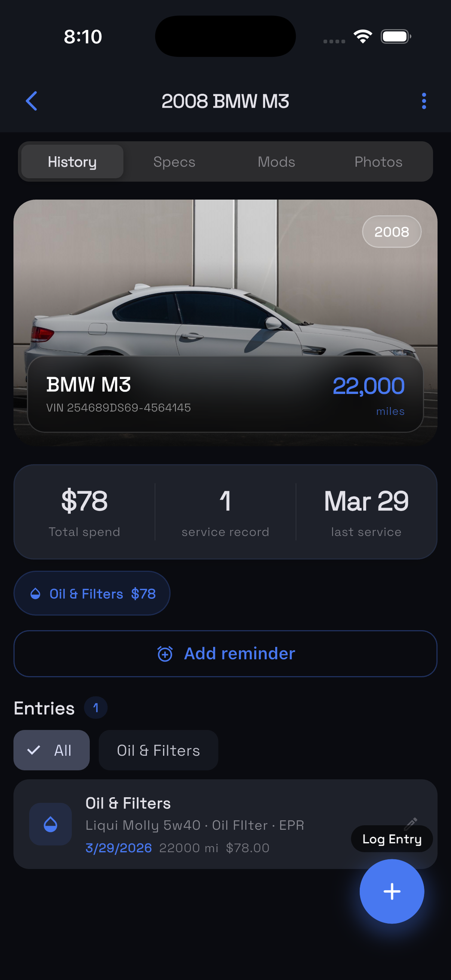Select the History tab
The width and height of the screenshot is (451, 980).
coord(72,162)
